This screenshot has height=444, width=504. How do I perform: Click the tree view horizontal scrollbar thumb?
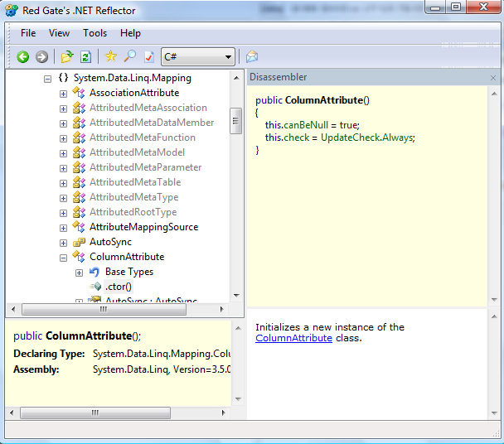[104, 309]
